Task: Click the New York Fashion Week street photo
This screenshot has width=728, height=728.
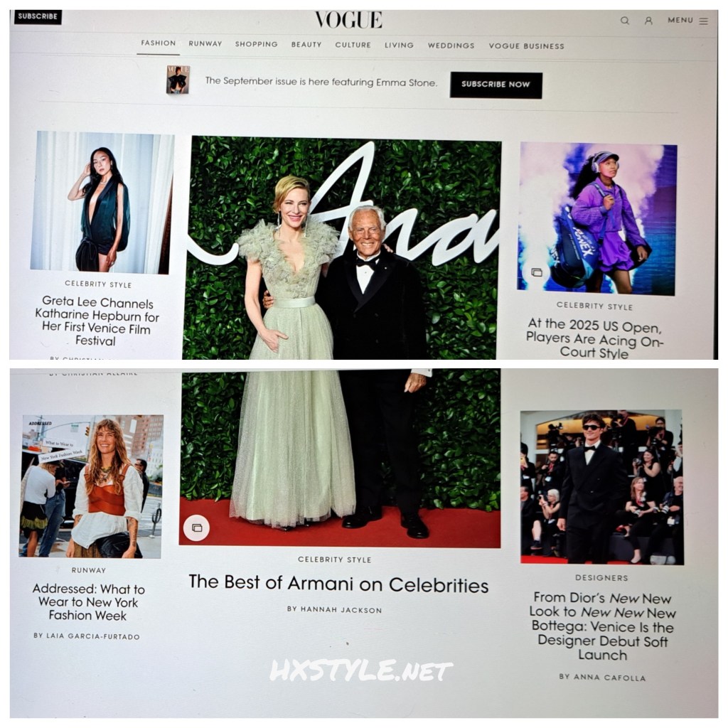Action: click(91, 486)
